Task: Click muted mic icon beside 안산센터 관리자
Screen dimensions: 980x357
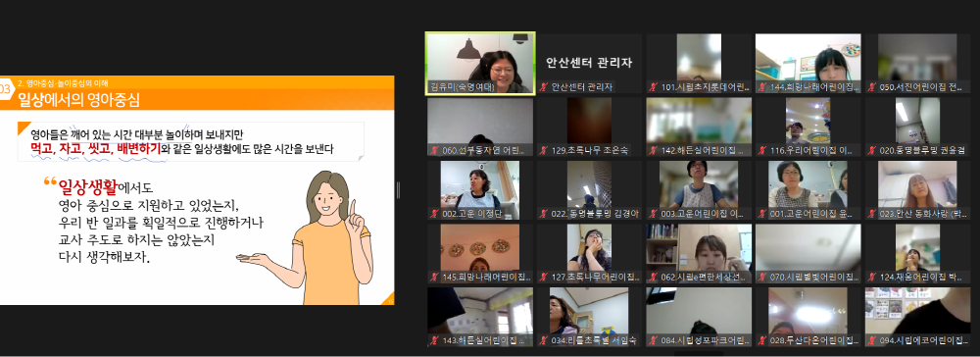Action: [544, 87]
